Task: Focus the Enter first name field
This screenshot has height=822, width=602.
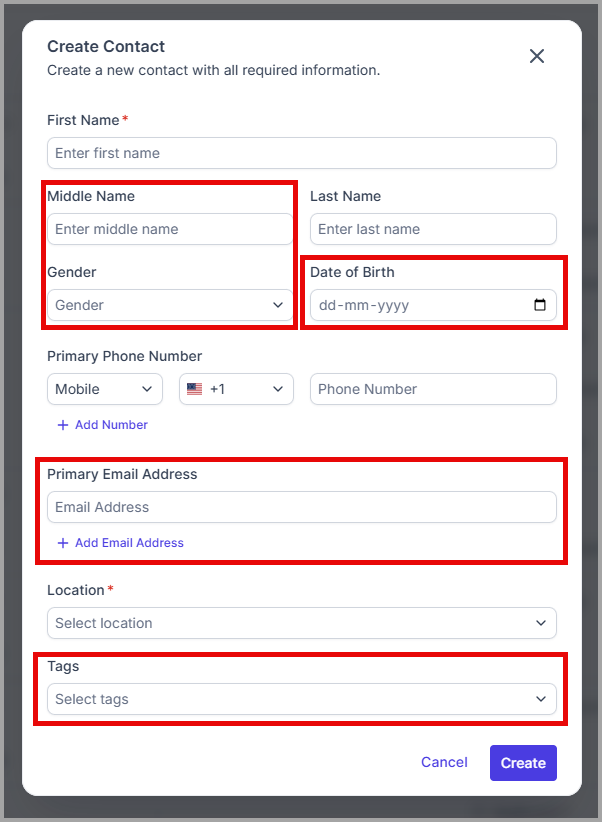Action: 302,153
